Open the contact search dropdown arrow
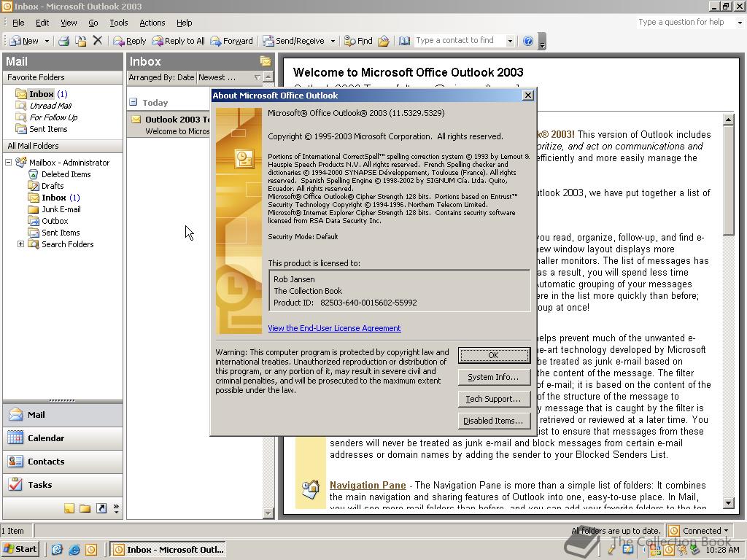The width and height of the screenshot is (747, 560). click(x=510, y=41)
